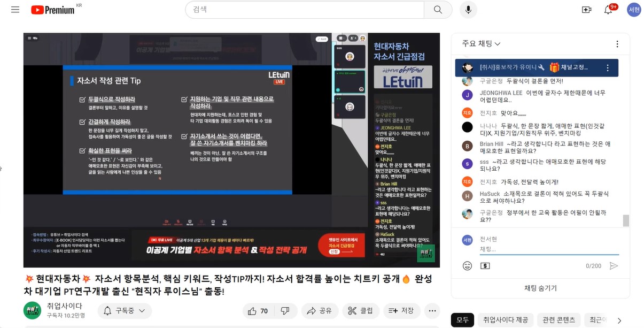Image resolution: width=644 pixels, height=328 pixels.
Task: Select the 취업사이다 제공 filter chip
Action: [x=505, y=320]
